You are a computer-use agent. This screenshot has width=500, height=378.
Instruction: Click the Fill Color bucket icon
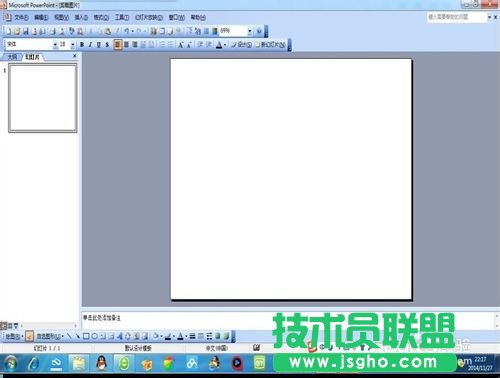coord(155,336)
